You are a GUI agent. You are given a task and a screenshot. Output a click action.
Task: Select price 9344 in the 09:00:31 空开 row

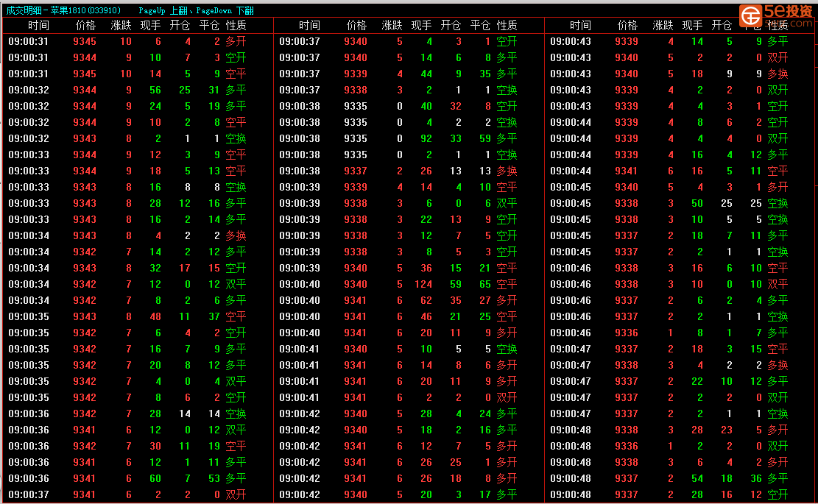coord(85,58)
